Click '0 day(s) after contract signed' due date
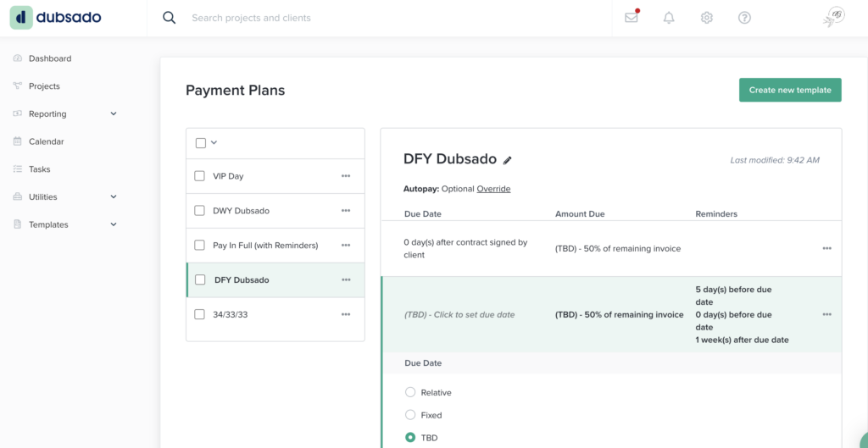 pyautogui.click(x=465, y=248)
